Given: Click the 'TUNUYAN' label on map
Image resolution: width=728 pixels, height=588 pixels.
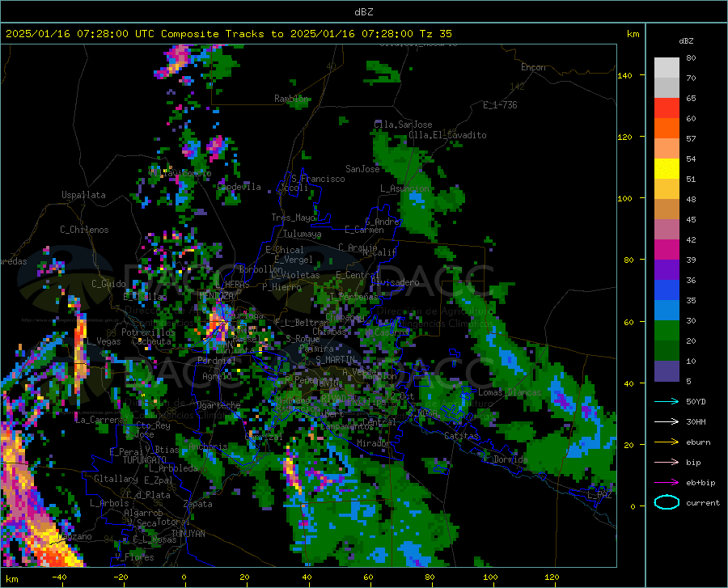Looking at the screenshot, I should pos(188,533).
